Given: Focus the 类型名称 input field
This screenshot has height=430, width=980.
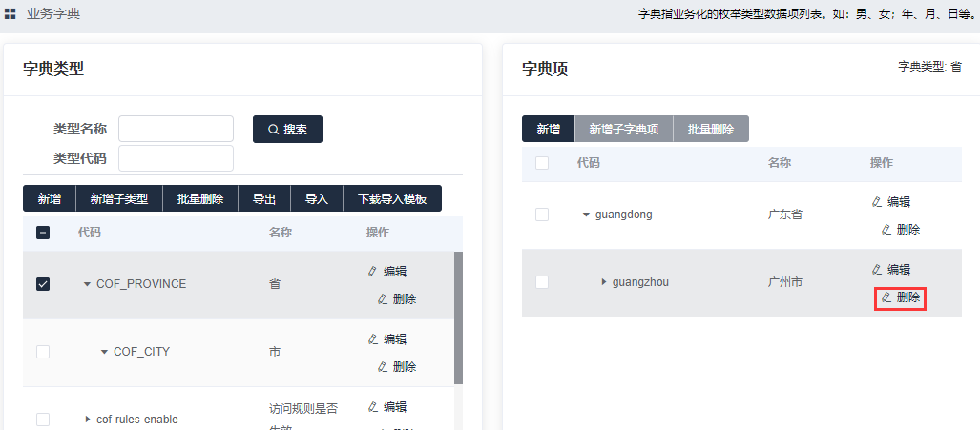Looking at the screenshot, I should pos(176,129).
